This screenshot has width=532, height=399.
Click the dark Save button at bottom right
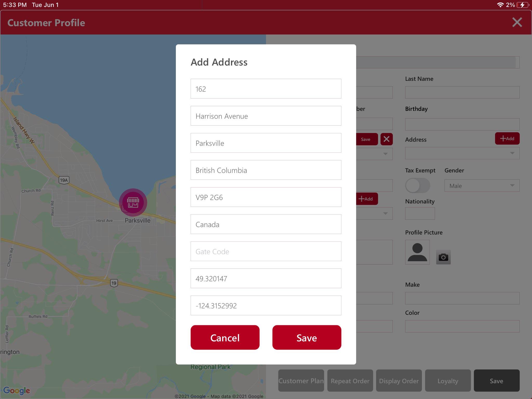click(x=497, y=381)
